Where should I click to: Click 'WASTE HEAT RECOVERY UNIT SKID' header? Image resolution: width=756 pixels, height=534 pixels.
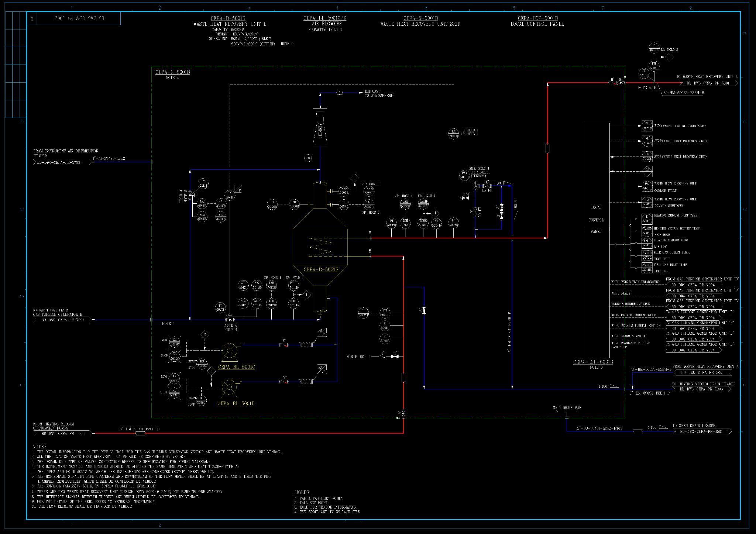[x=420, y=24]
